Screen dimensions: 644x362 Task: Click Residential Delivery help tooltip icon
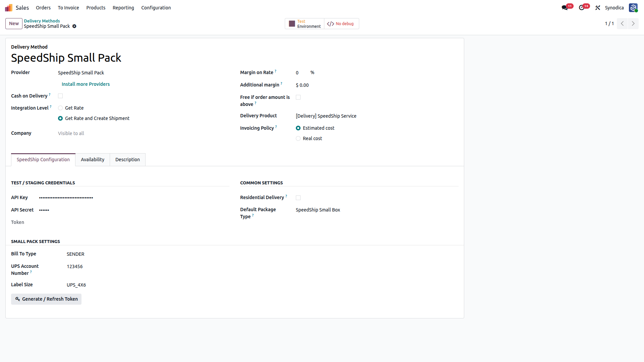[x=286, y=196]
